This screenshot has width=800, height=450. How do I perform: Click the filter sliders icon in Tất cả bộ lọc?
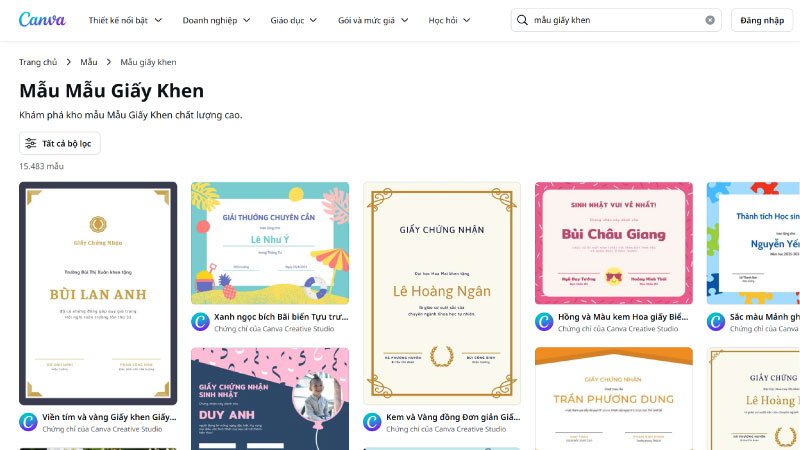coord(31,143)
